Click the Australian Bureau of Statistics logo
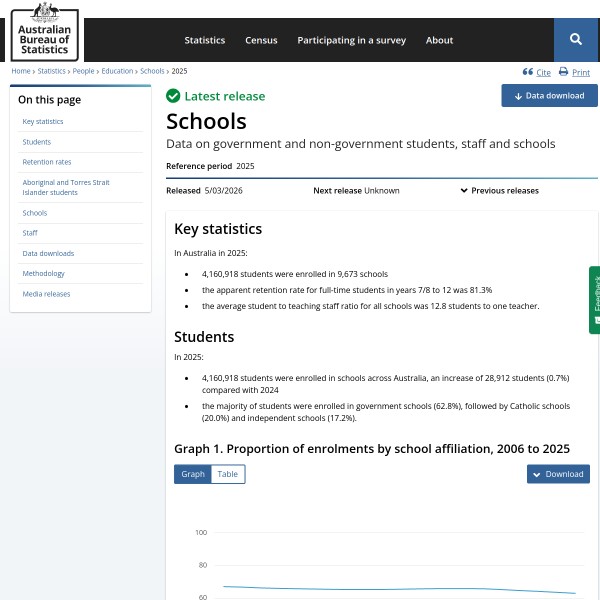 point(45,31)
